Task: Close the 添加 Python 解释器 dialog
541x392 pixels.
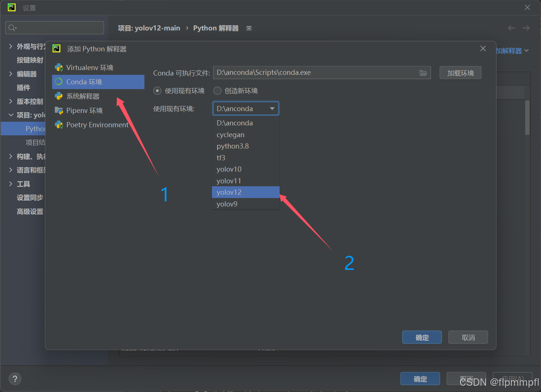Action: click(483, 48)
